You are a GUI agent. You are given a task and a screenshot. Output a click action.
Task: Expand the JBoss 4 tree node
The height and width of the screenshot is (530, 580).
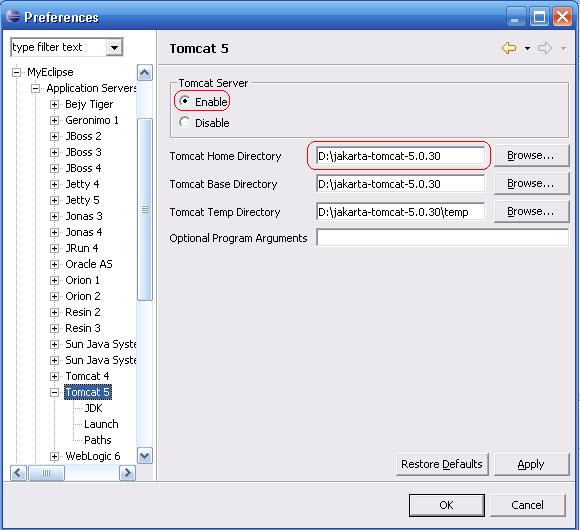point(54,168)
